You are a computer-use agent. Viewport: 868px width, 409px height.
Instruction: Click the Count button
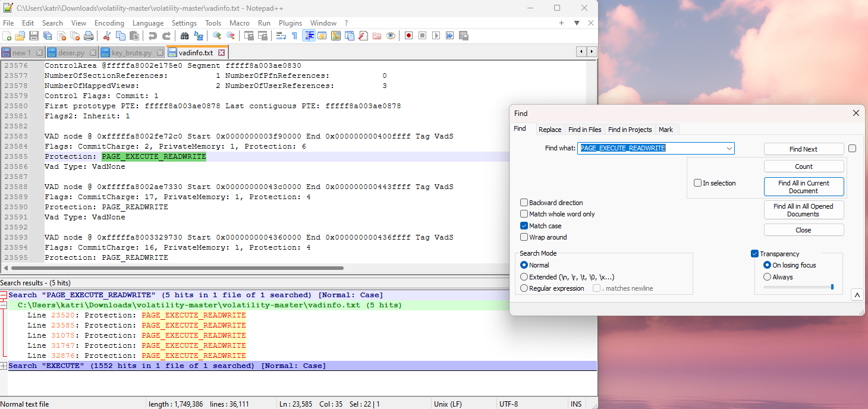pos(804,166)
